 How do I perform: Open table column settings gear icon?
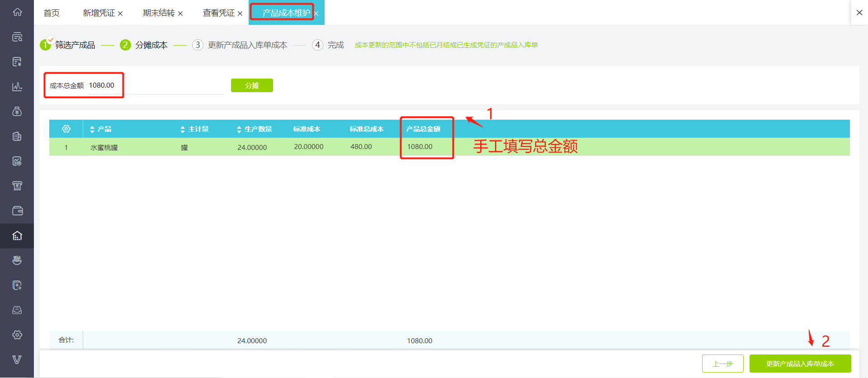tap(66, 129)
